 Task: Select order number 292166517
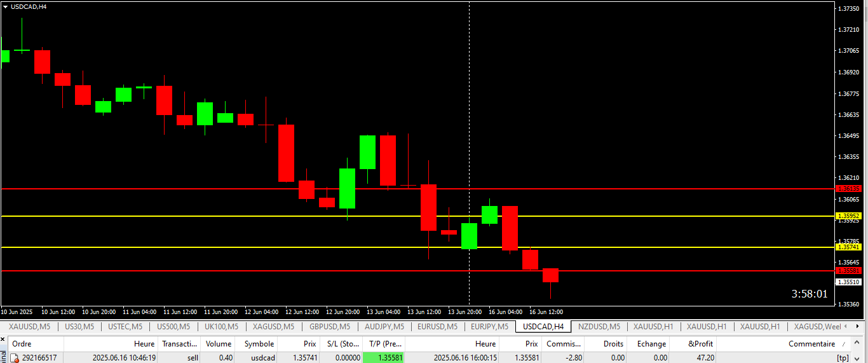click(39, 358)
